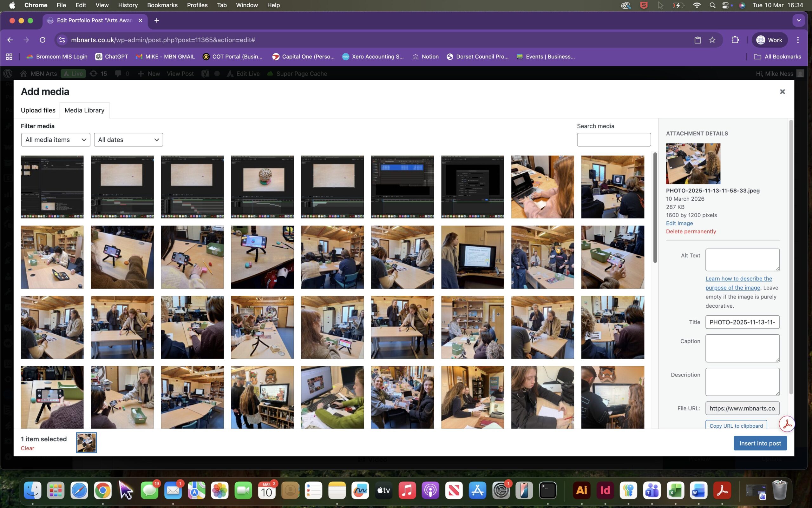
Task: Click the Title field of the attachment
Action: click(742, 322)
